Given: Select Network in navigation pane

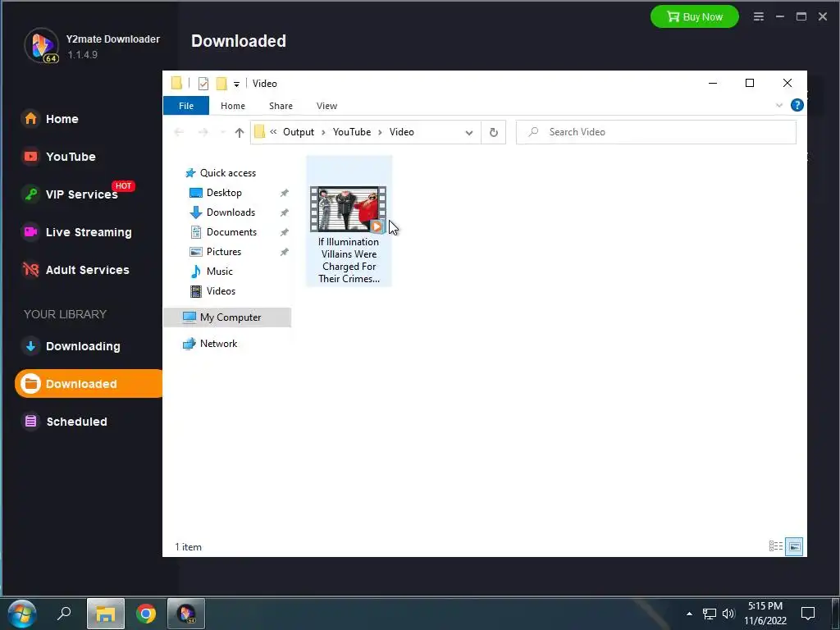Looking at the screenshot, I should pos(218,344).
